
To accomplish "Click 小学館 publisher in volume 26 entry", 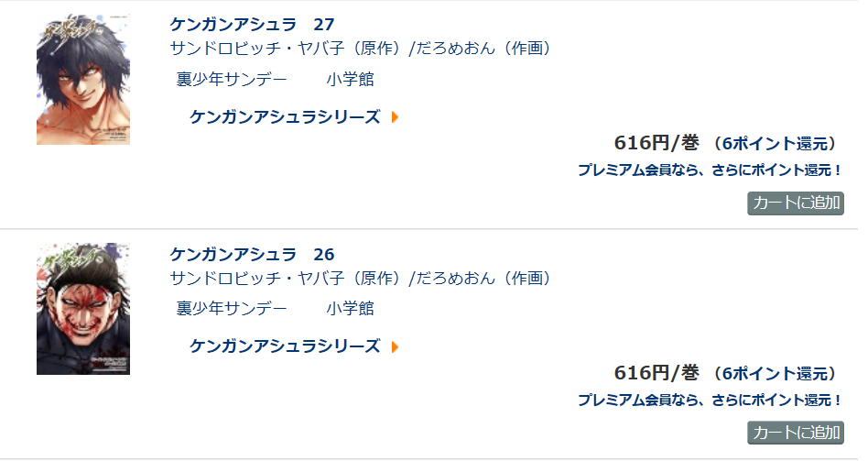I will click(x=350, y=309).
